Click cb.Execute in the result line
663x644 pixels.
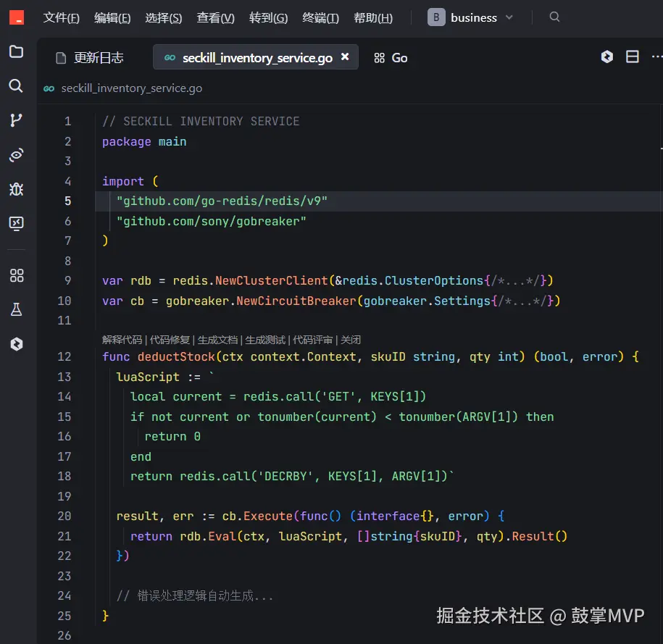pos(257,517)
